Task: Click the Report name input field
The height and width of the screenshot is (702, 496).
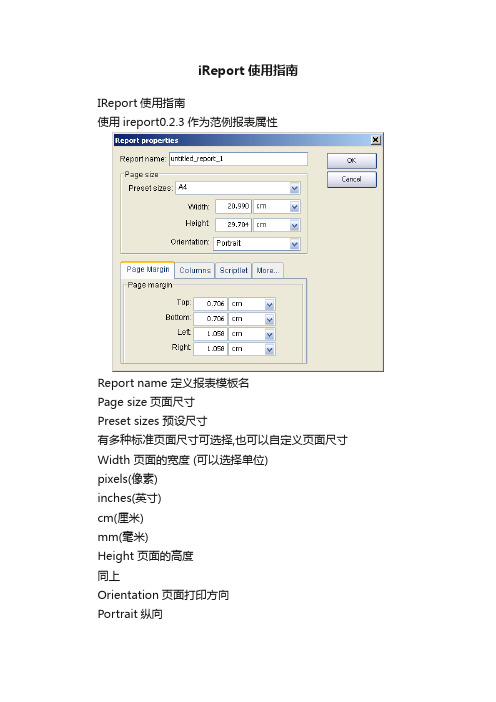Action: click(238, 159)
